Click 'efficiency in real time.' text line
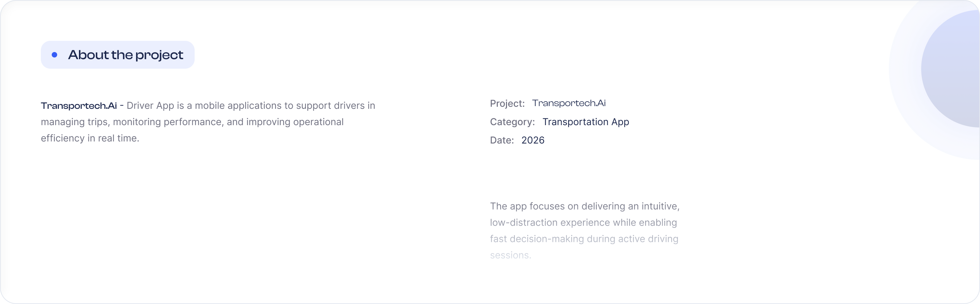Viewport: 980px width, 304px height. pos(90,138)
